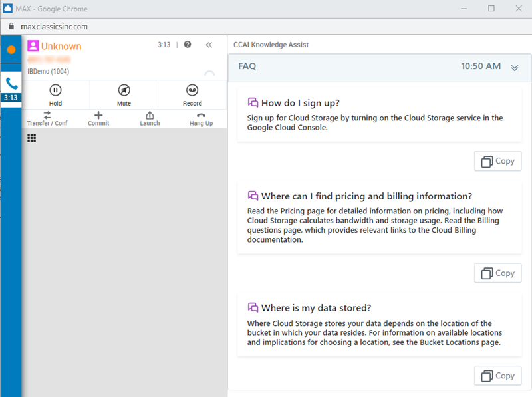Click the sidebar 3:13 call duration badge
The image size is (532, 397).
[11, 98]
